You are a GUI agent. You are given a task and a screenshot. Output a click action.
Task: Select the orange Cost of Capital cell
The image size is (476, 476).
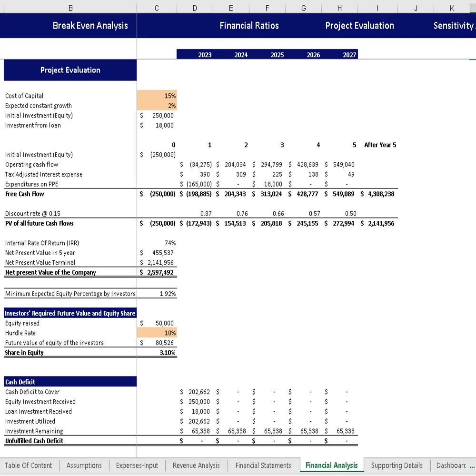157,96
